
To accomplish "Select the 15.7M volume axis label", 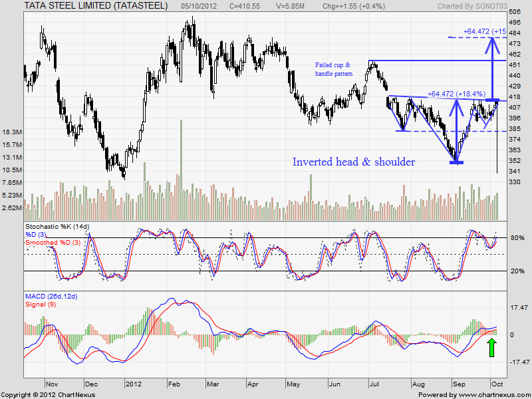I will pos(12,144).
